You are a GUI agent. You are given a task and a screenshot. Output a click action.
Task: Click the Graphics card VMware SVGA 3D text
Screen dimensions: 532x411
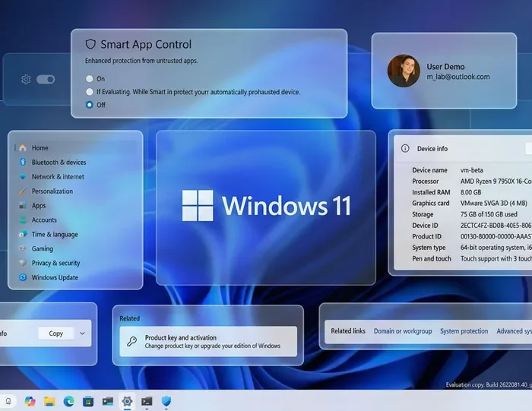pos(494,203)
